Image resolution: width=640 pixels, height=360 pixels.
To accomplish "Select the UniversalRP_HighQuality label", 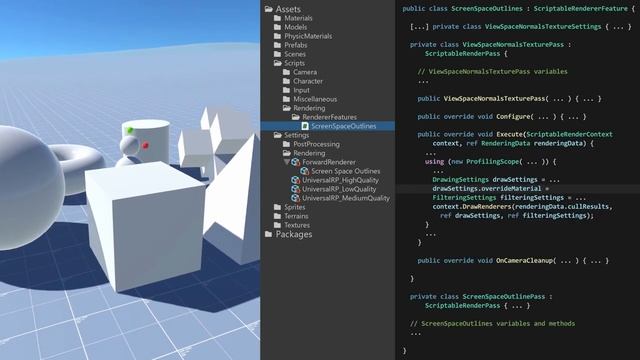I will 340,180.
